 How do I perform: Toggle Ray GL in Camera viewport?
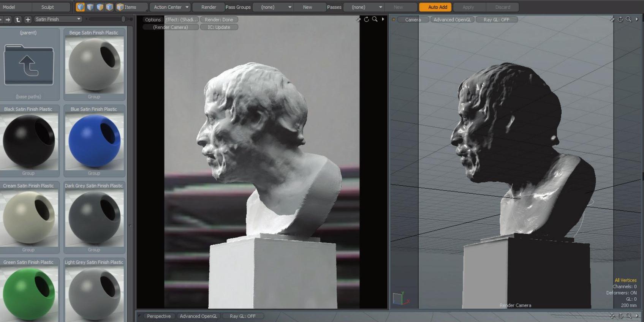point(496,20)
